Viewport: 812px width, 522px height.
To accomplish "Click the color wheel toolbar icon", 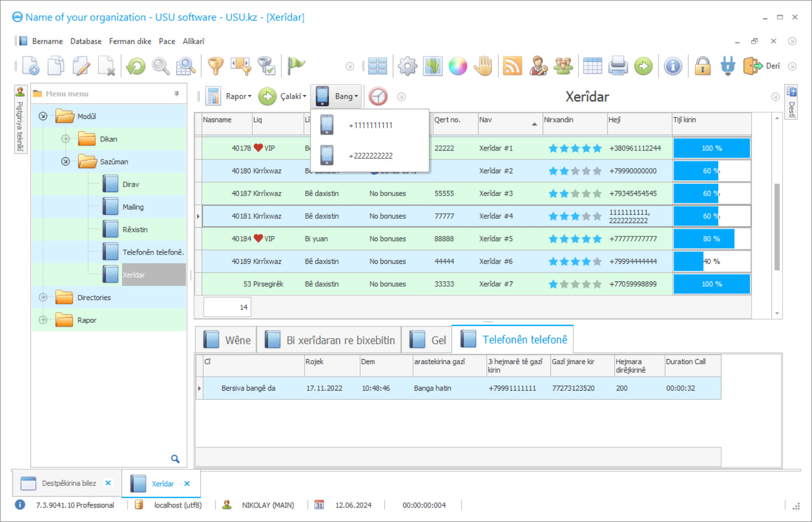I will pos(458,66).
